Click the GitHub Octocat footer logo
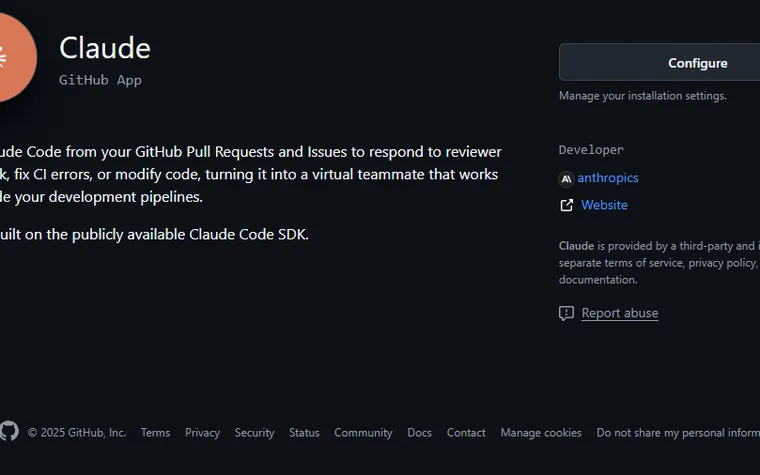 [x=9, y=431]
